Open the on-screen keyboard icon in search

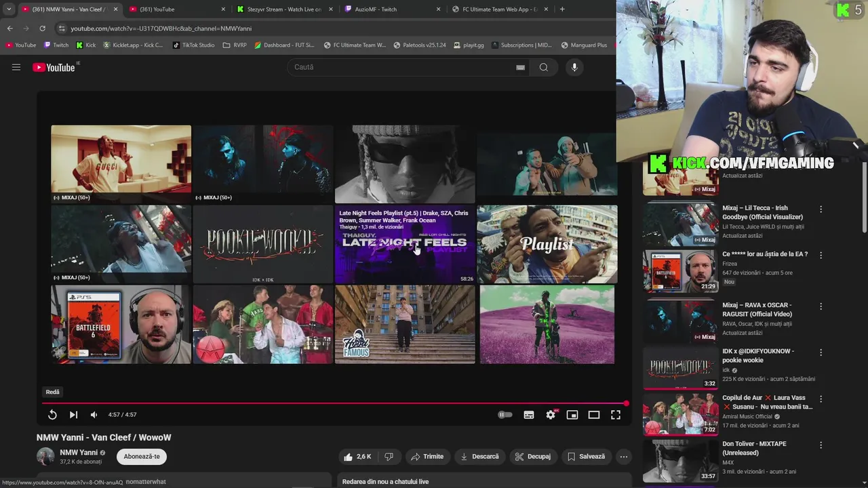click(x=520, y=67)
